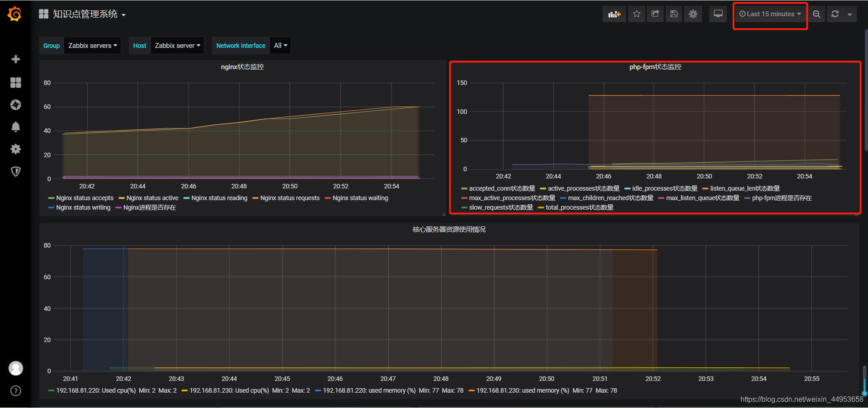
Task: Open the Create plus menu in sidebar
Action: point(16,59)
